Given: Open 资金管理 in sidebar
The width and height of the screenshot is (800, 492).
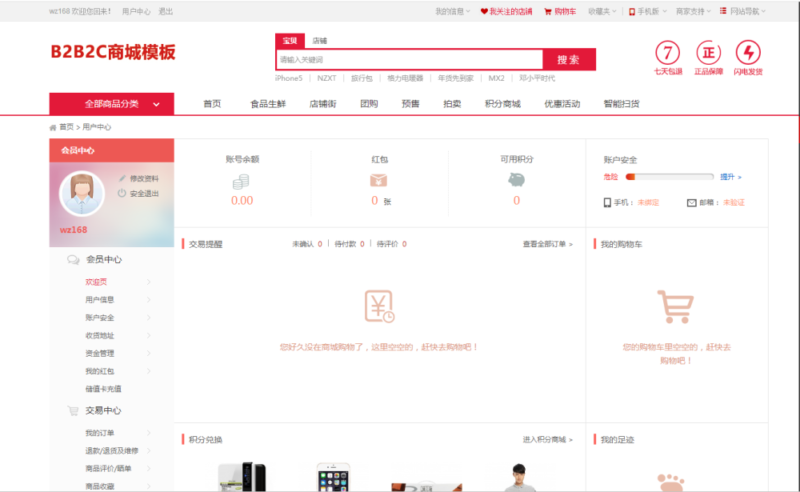Looking at the screenshot, I should point(99,353).
